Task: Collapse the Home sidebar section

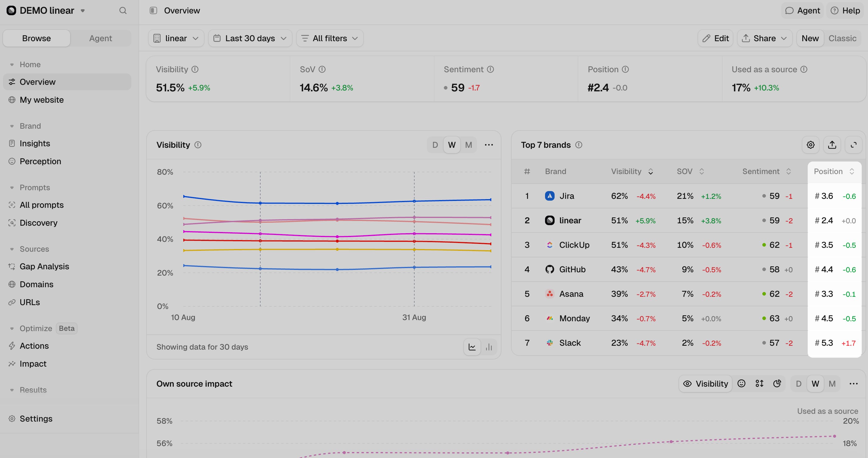Action: tap(12, 64)
